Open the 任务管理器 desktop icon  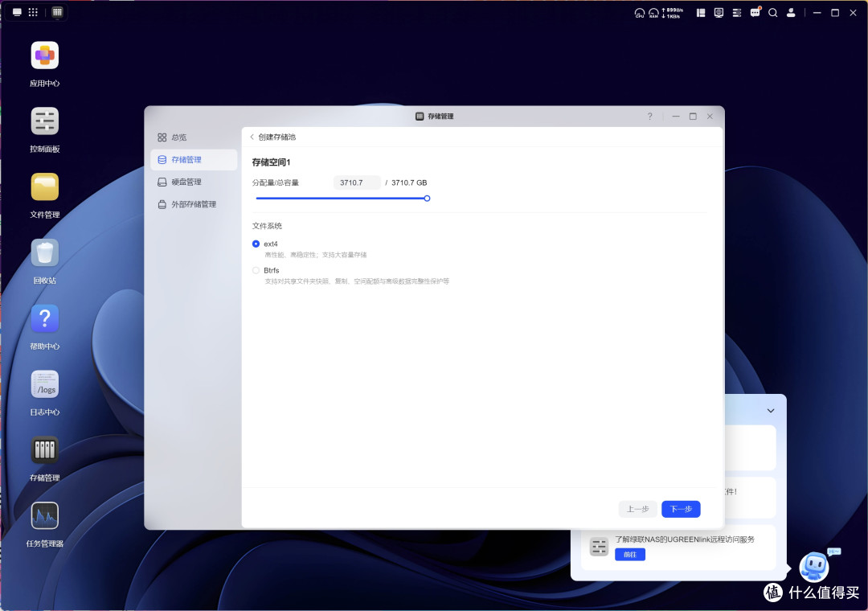coord(45,515)
